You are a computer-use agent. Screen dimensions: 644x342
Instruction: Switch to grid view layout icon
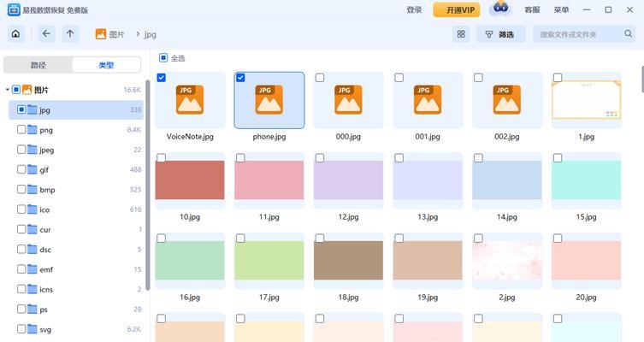point(461,34)
